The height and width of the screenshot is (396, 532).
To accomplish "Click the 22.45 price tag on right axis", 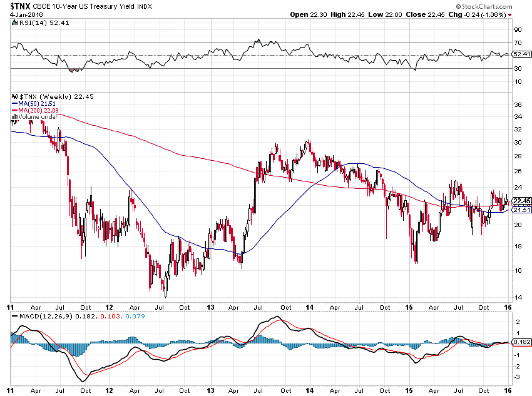I will coord(521,201).
